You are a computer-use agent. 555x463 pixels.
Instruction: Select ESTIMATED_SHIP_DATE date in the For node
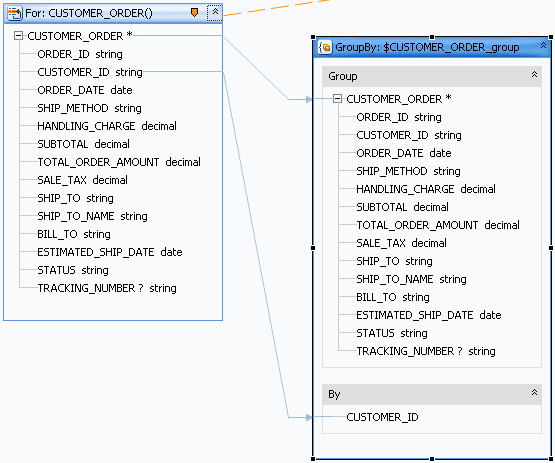click(110, 252)
